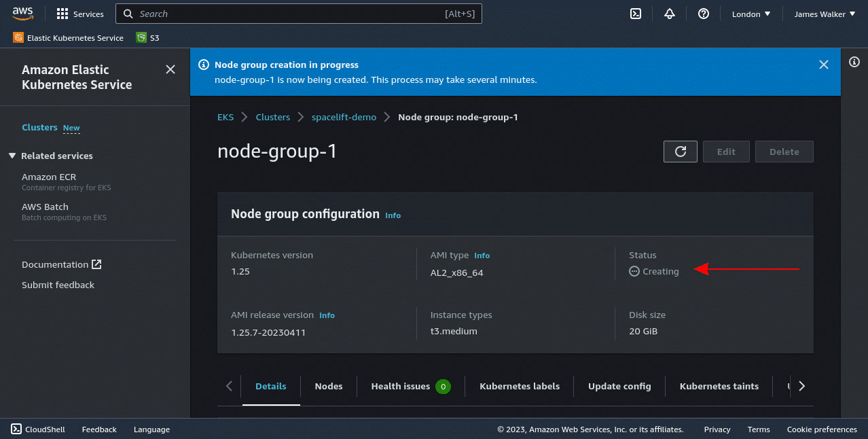The height and width of the screenshot is (439, 868).
Task: Click Feedback in the footer
Action: (99, 429)
